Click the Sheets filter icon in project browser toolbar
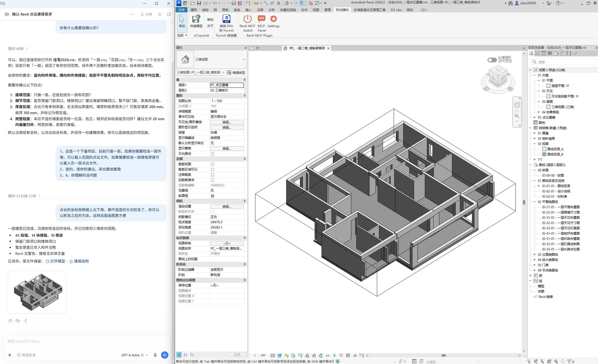This screenshot has height=364, width=598. pyautogui.click(x=556, y=54)
